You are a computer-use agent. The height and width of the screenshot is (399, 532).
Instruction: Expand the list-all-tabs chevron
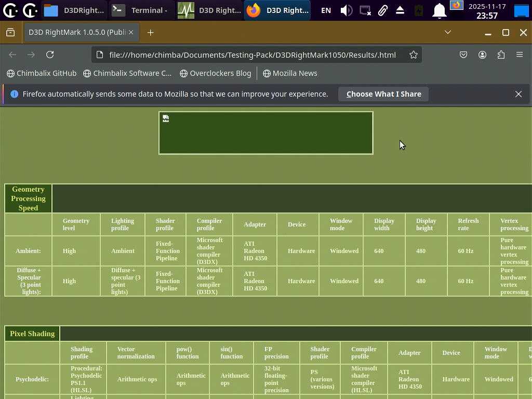[x=448, y=32]
